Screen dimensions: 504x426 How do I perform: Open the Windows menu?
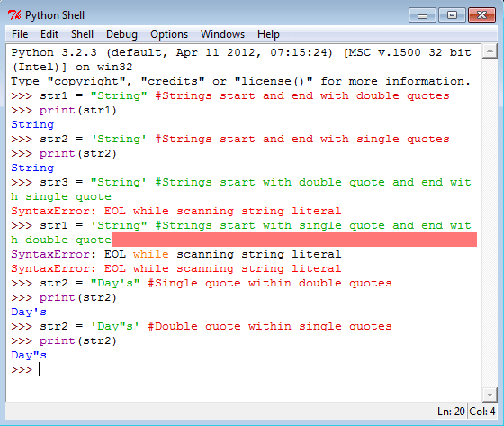click(223, 34)
